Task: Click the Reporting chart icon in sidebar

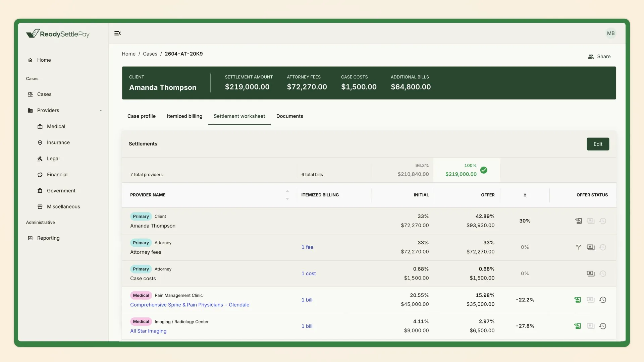Action: point(30,238)
